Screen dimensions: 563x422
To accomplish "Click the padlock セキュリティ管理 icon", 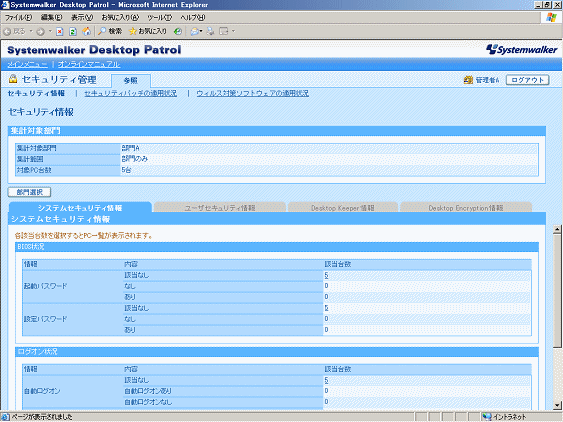I will coord(13,79).
